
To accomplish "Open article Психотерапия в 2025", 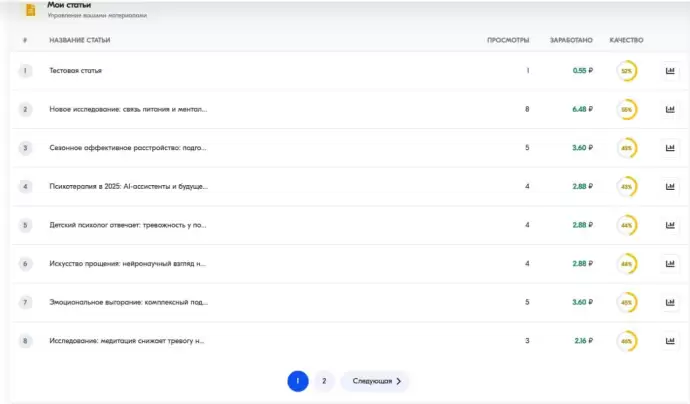I will tap(128, 187).
